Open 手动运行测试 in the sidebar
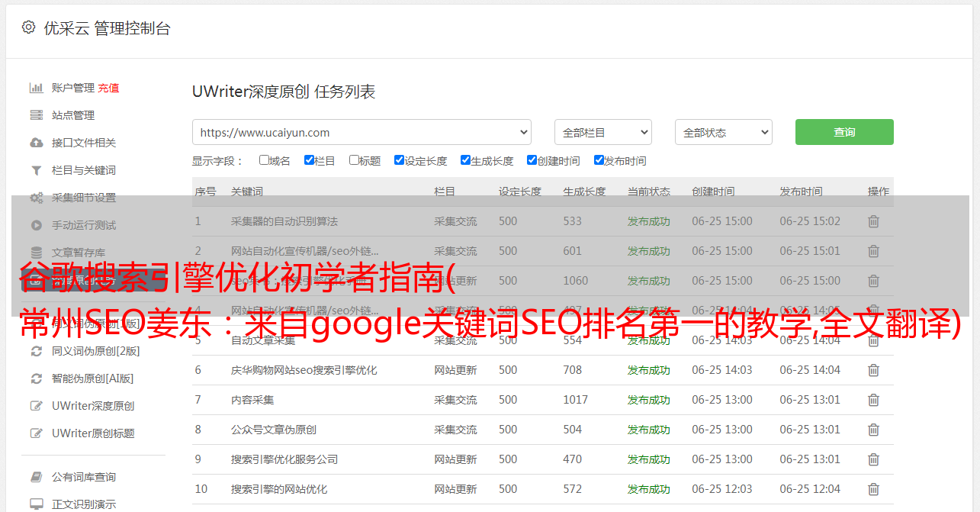 (84, 225)
